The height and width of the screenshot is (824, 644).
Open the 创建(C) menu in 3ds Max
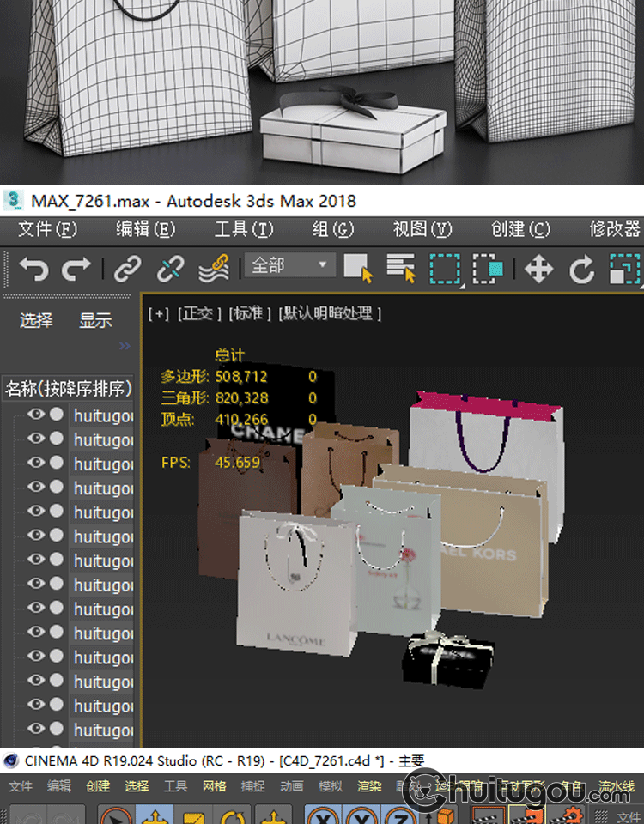click(x=520, y=229)
